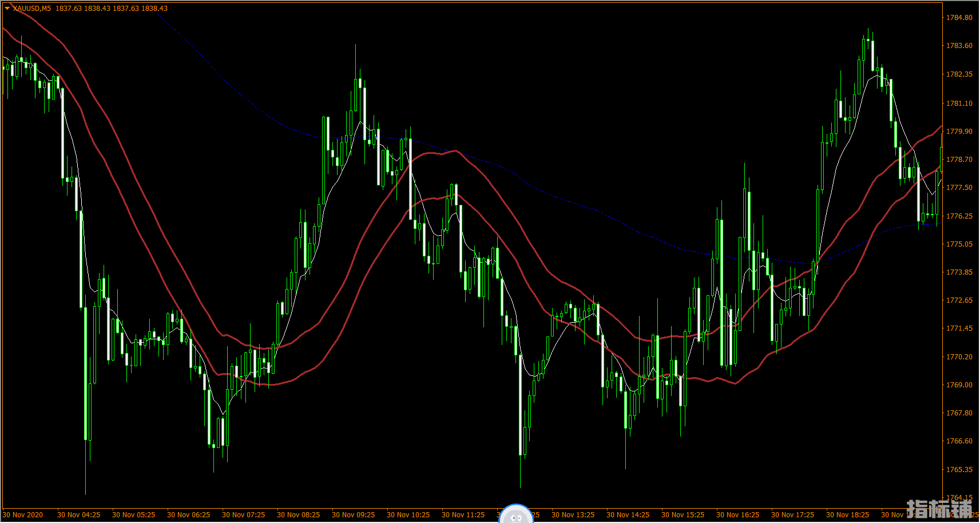Click the 1782.35 price axis label
980x523 pixels.
pos(959,74)
